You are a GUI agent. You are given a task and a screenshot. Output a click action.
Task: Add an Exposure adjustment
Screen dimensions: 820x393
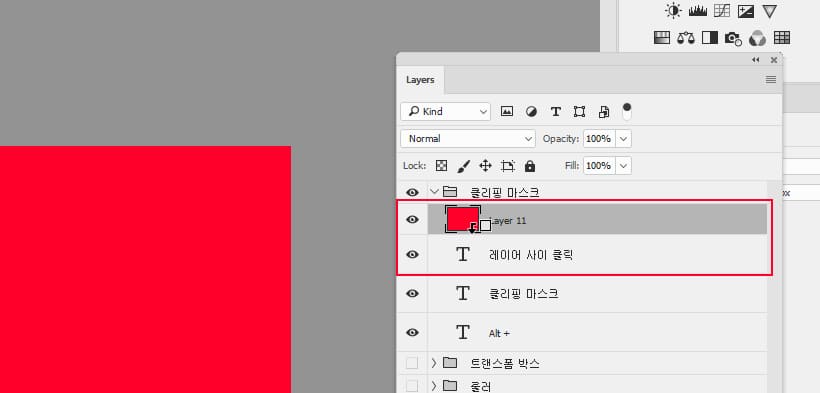click(x=745, y=11)
